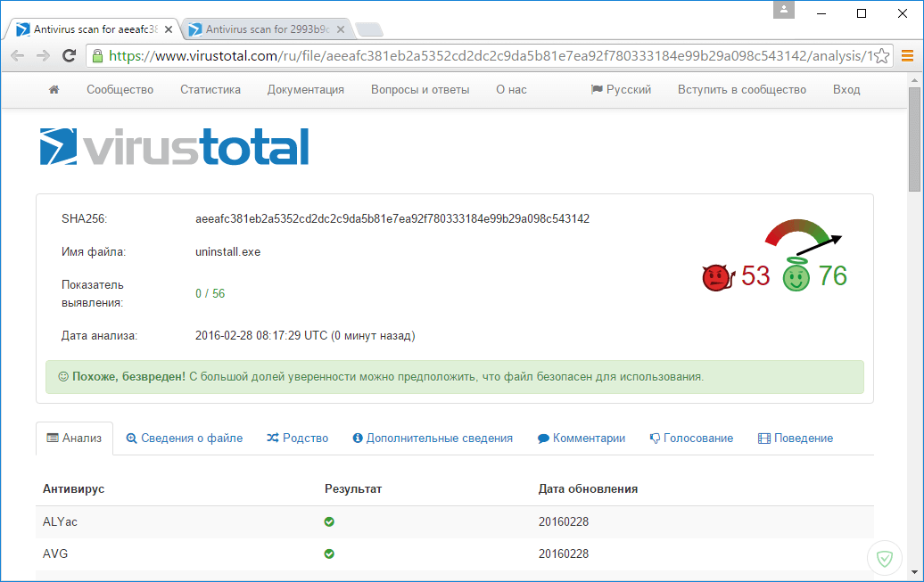Viewport: 924px width, 582px height.
Task: Click the green checkmark in ALYac row
Action: (329, 522)
